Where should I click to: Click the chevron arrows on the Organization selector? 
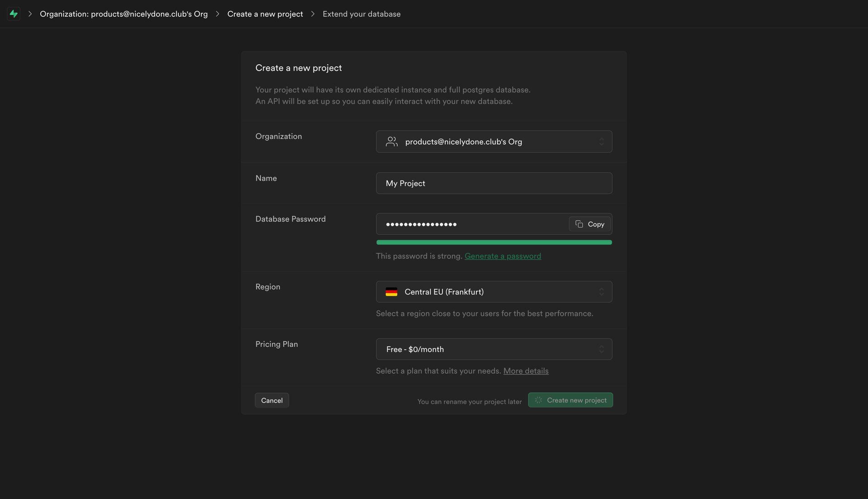click(x=602, y=141)
